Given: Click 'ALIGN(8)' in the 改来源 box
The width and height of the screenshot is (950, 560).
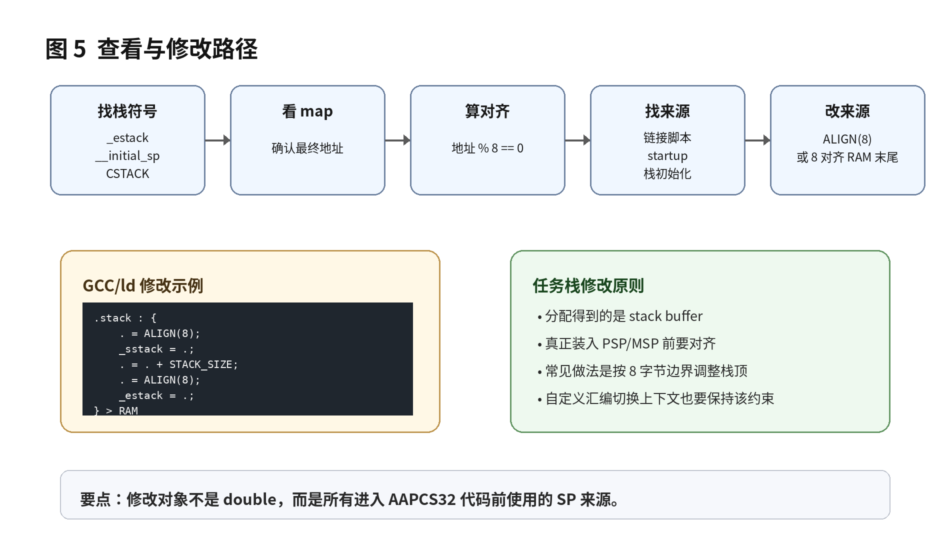Looking at the screenshot, I should 847,139.
